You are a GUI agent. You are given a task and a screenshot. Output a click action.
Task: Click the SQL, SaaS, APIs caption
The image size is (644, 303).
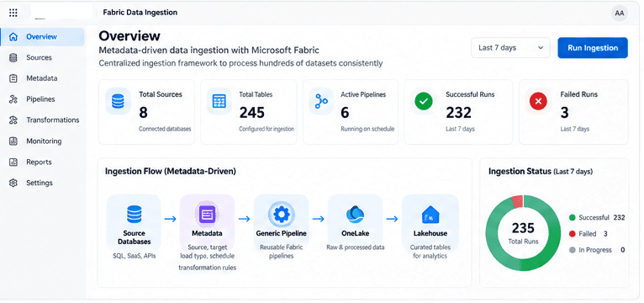coord(134,256)
